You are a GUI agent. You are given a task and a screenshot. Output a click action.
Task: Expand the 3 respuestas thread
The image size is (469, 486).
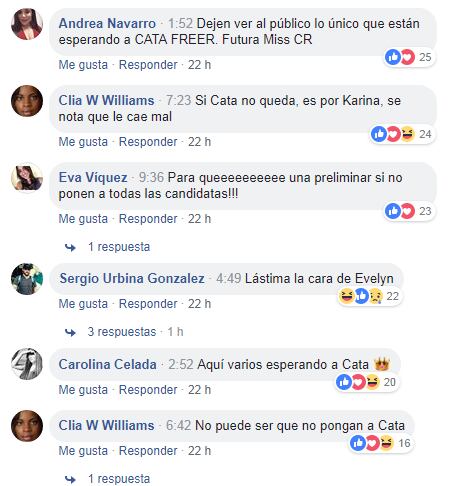pos(122,332)
